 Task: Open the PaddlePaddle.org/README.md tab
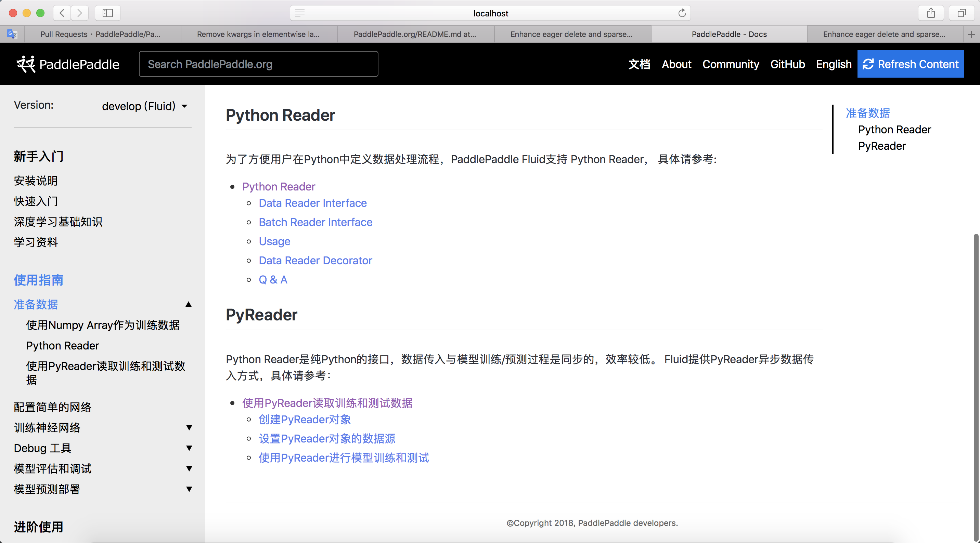[416, 34]
